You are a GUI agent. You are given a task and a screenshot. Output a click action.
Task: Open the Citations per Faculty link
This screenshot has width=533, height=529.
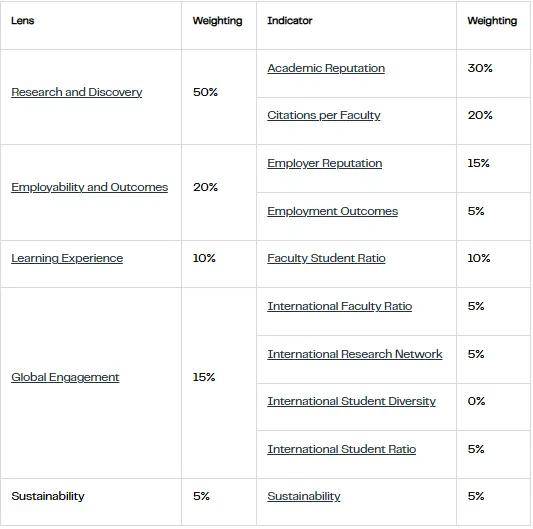(x=324, y=116)
